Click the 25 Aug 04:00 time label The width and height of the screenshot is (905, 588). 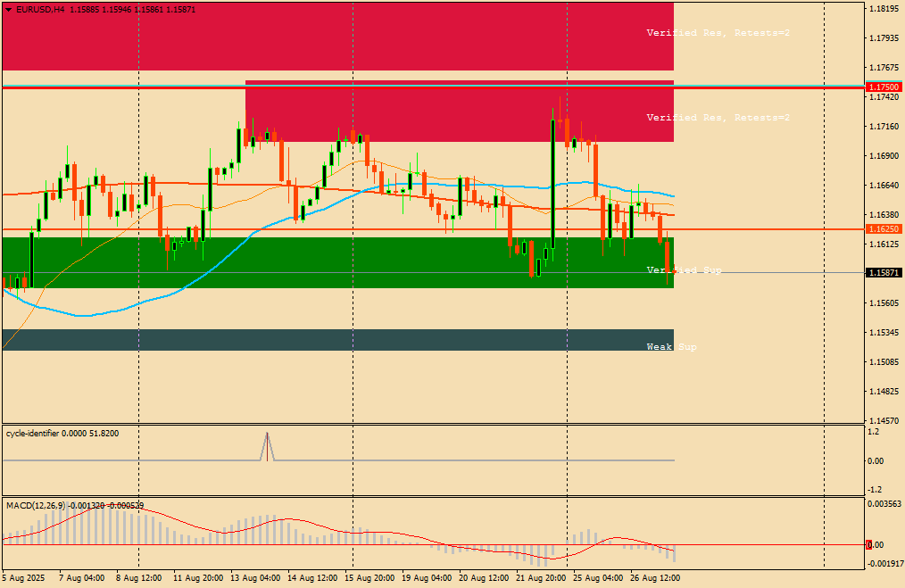point(598,577)
